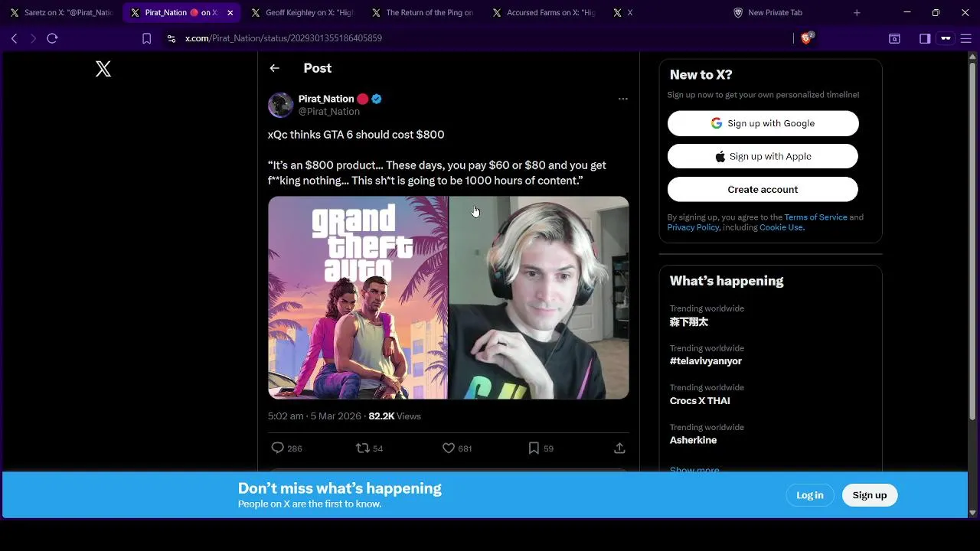Open the Cookie Use link
Image resolution: width=980 pixels, height=551 pixels.
[782, 227]
